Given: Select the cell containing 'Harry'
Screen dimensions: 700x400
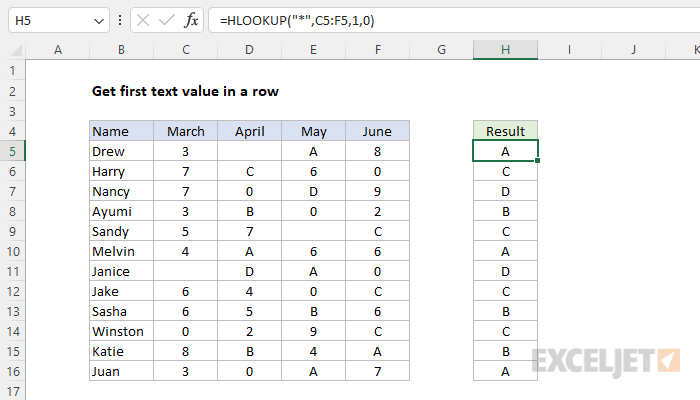Looking at the screenshot, I should pos(121,171).
